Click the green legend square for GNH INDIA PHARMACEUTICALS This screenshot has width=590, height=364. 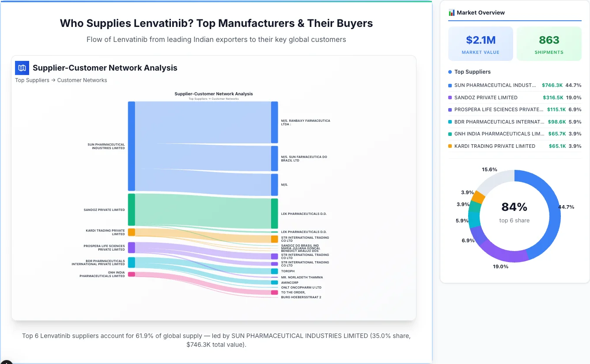tap(450, 134)
